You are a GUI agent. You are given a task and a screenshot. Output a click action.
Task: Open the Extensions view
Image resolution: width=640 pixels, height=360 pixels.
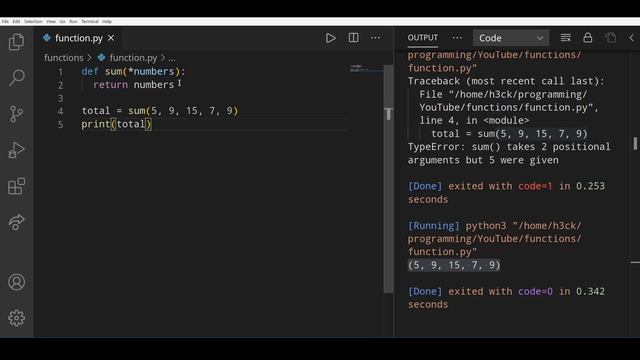pos(16,186)
